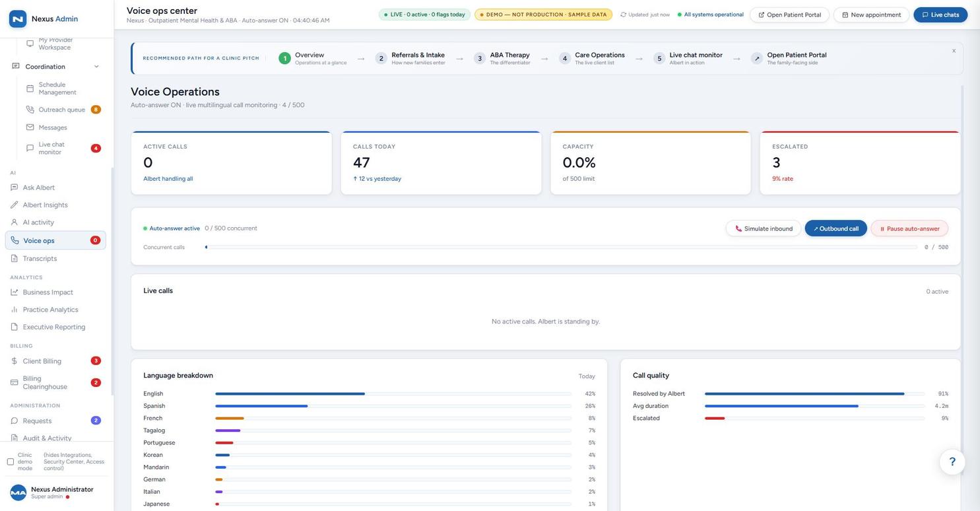Viewport: 980px width, 511px height.
Task: Click the '0 active' label in Live calls
Action: click(x=937, y=291)
